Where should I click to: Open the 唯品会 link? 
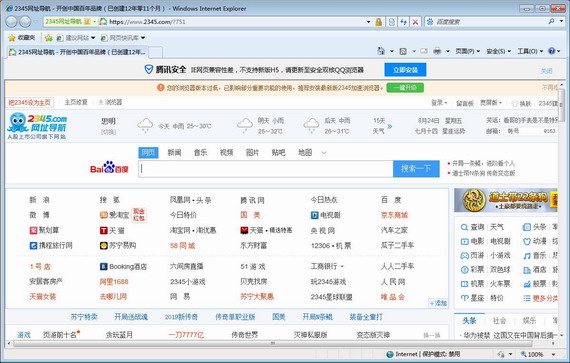393,297
